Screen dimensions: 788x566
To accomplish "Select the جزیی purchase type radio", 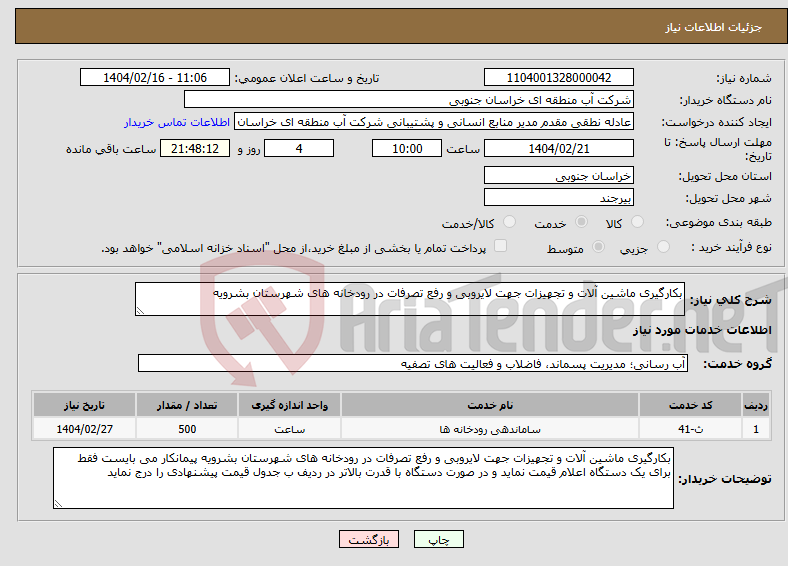I will (x=663, y=246).
